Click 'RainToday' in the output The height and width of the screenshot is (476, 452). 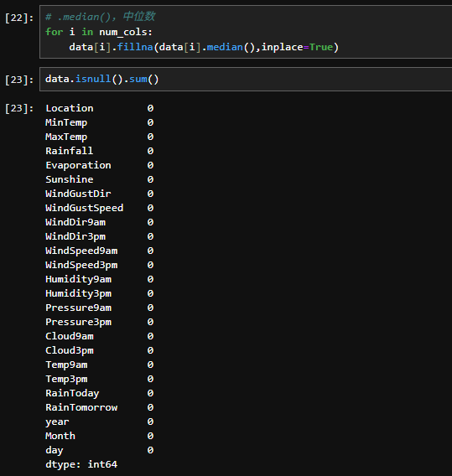click(x=72, y=394)
